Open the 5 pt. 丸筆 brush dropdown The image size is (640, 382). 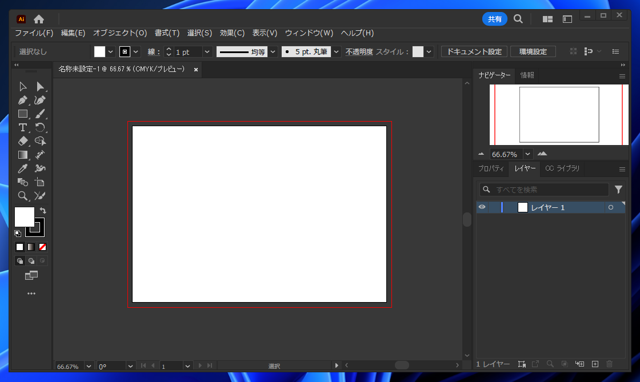click(336, 52)
